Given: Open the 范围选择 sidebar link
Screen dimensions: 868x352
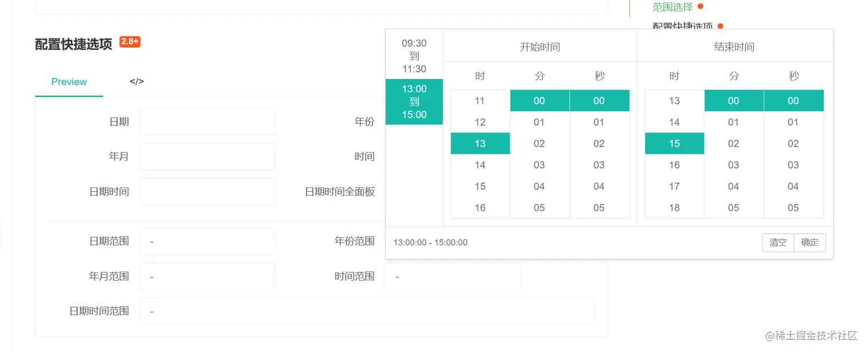Looking at the screenshot, I should click(x=672, y=7).
